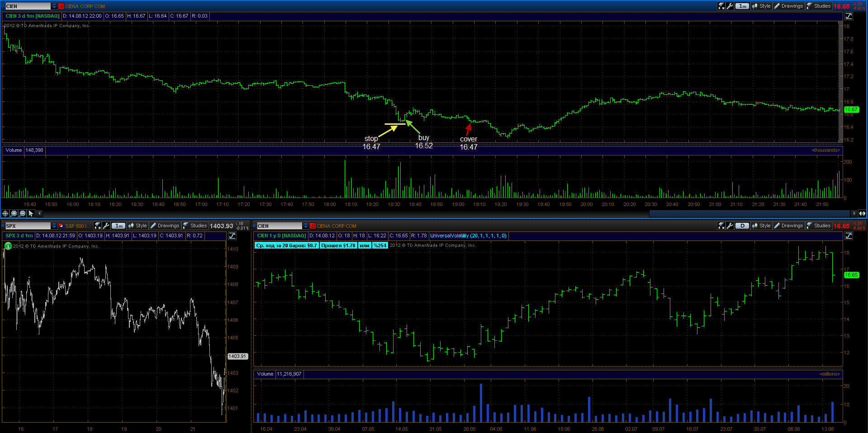868x433 pixels.
Task: Open chart settings wrench in SPX chart
Action: point(106,226)
